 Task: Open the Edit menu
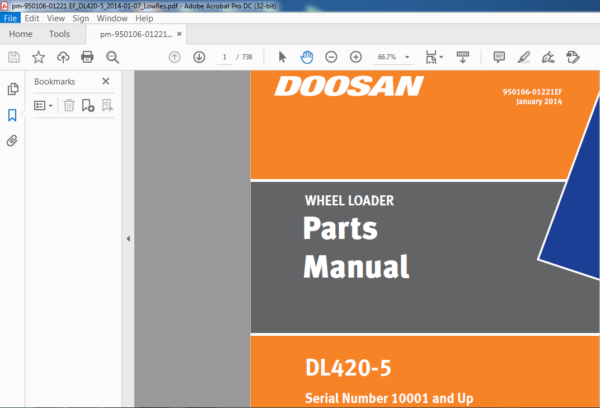[x=32, y=18]
